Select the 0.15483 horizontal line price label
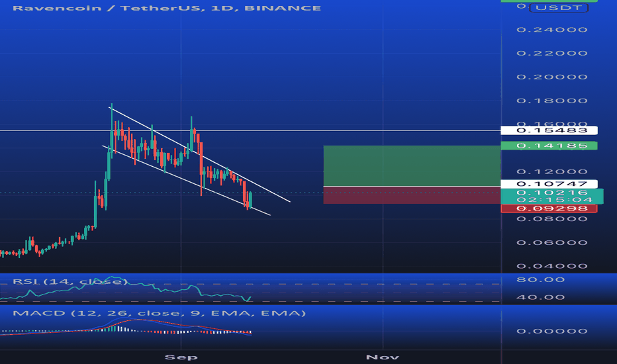The height and width of the screenshot is (364, 617). [549, 130]
